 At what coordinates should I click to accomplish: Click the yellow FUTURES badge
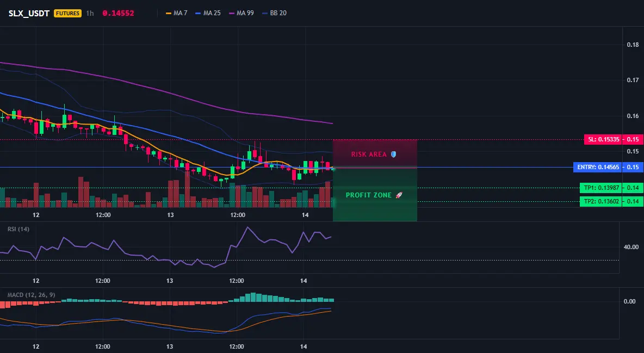point(68,13)
